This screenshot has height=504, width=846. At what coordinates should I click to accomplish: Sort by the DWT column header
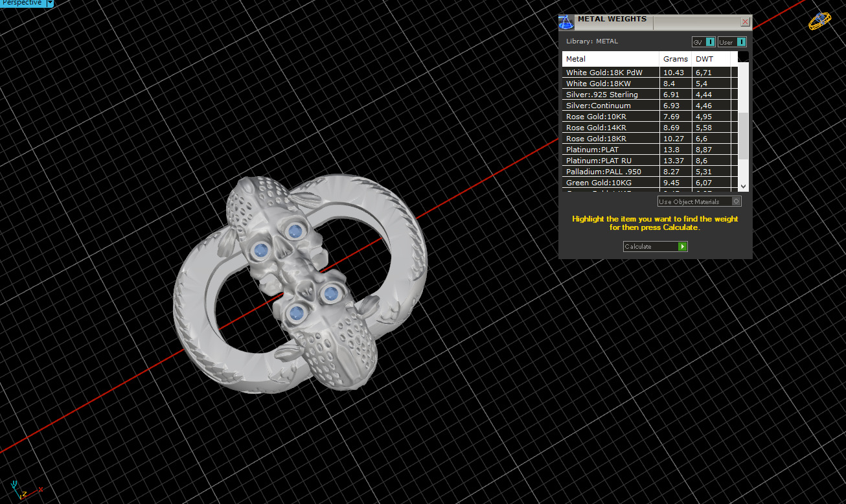coord(711,59)
